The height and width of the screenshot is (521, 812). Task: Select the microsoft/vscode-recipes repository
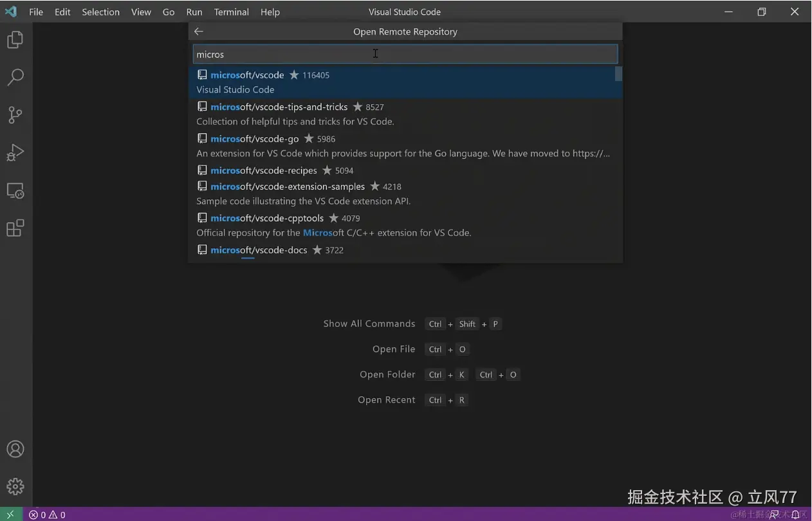405,170
